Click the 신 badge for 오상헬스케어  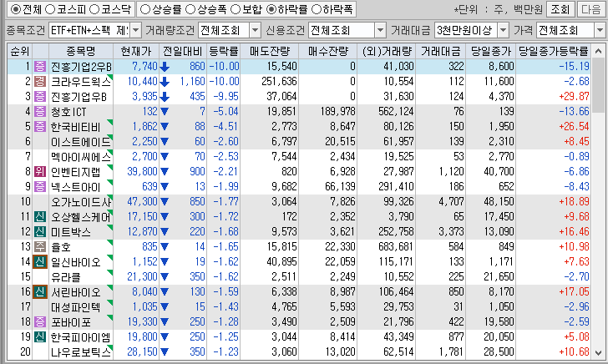(x=40, y=217)
